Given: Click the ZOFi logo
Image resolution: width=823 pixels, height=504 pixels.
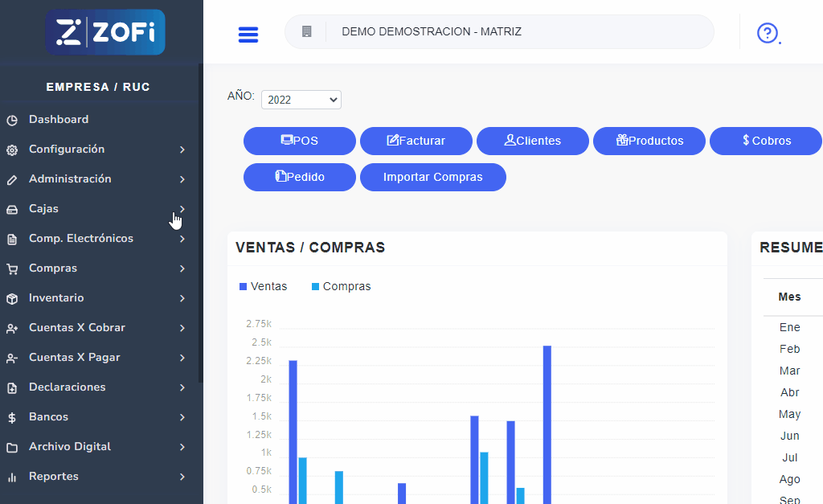Looking at the screenshot, I should pos(105,32).
